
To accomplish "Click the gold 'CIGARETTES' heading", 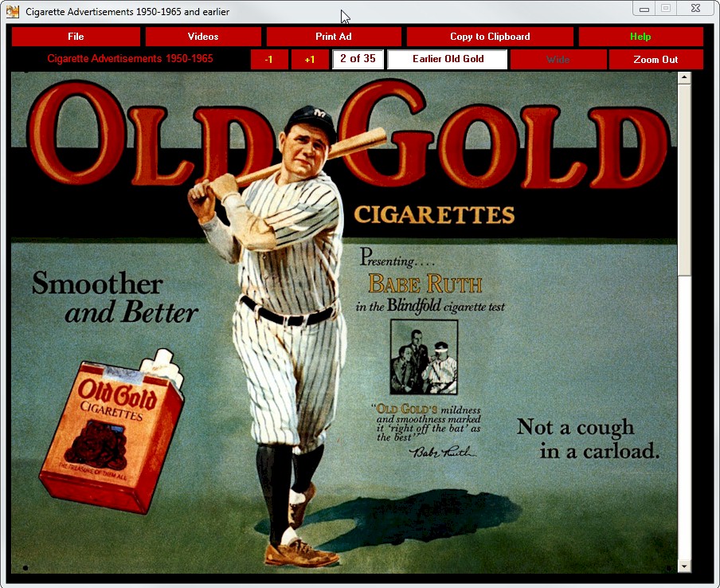I will [434, 214].
